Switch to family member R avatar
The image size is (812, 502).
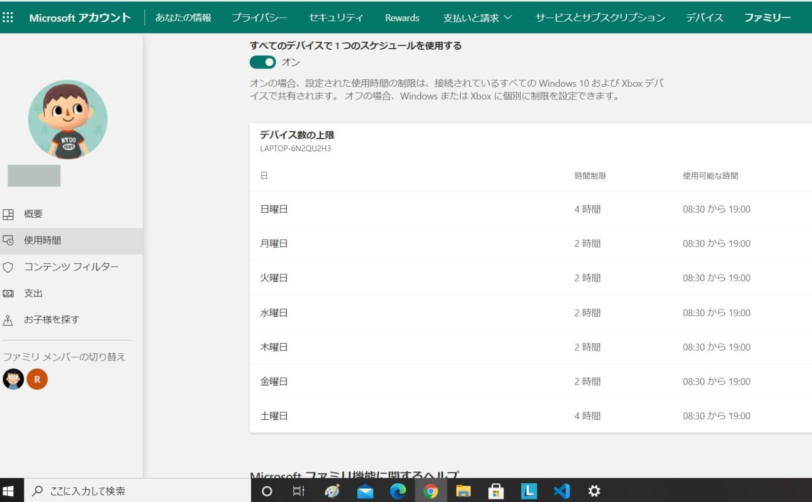pos(37,379)
